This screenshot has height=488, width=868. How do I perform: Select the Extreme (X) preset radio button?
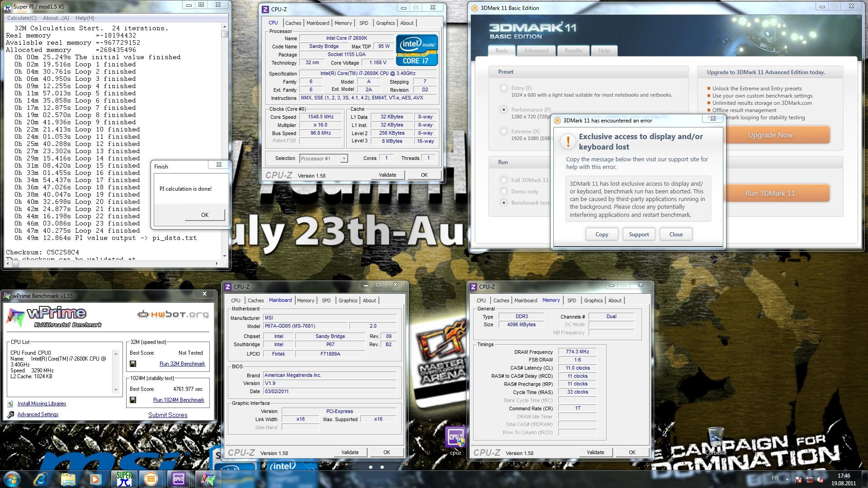pyautogui.click(x=504, y=131)
